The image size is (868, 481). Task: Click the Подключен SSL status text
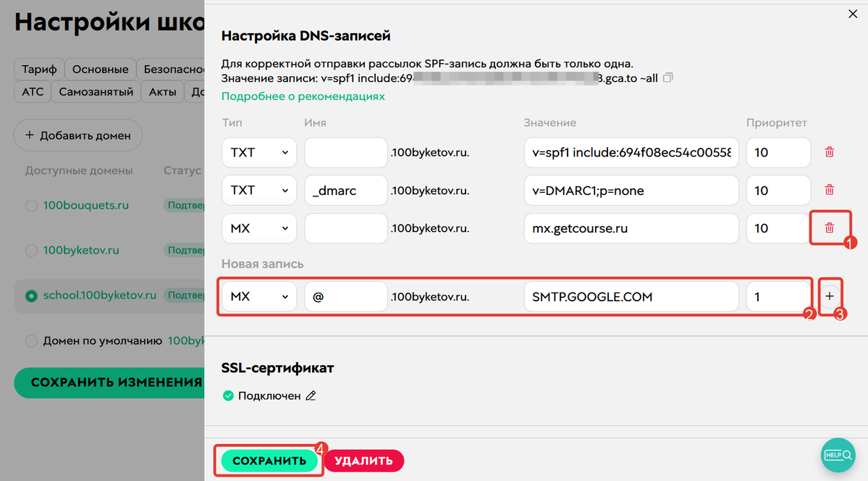[269, 396]
